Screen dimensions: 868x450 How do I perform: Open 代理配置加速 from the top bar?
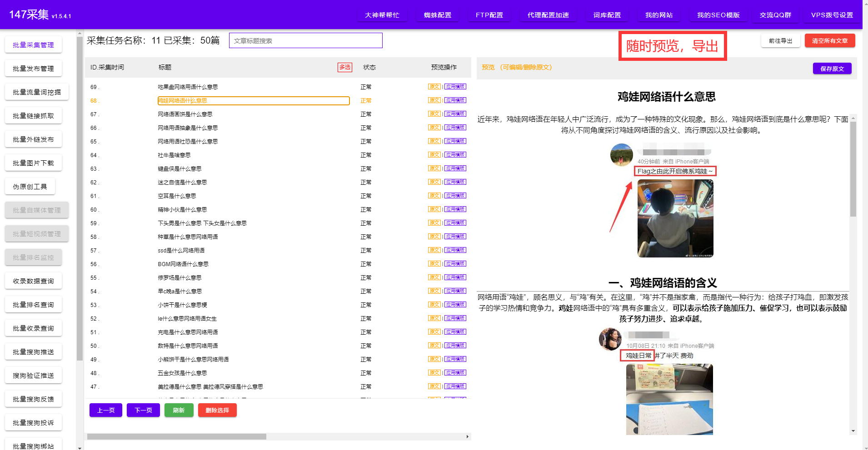(548, 15)
